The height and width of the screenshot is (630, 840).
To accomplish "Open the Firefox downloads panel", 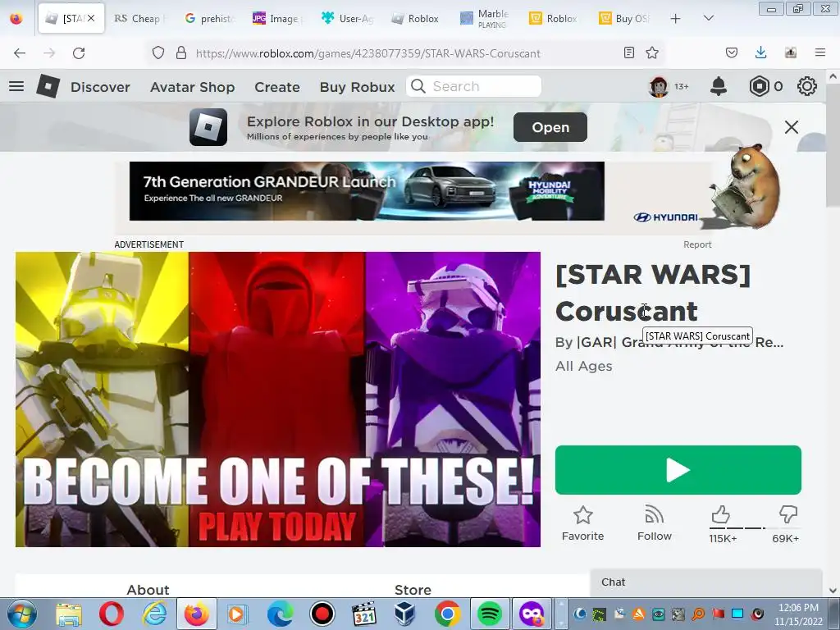I will pos(760,52).
